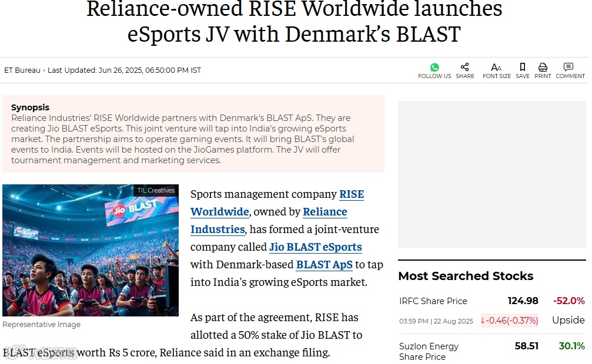Click Most Searched Stocks heading
The width and height of the screenshot is (592, 364).
click(x=466, y=276)
